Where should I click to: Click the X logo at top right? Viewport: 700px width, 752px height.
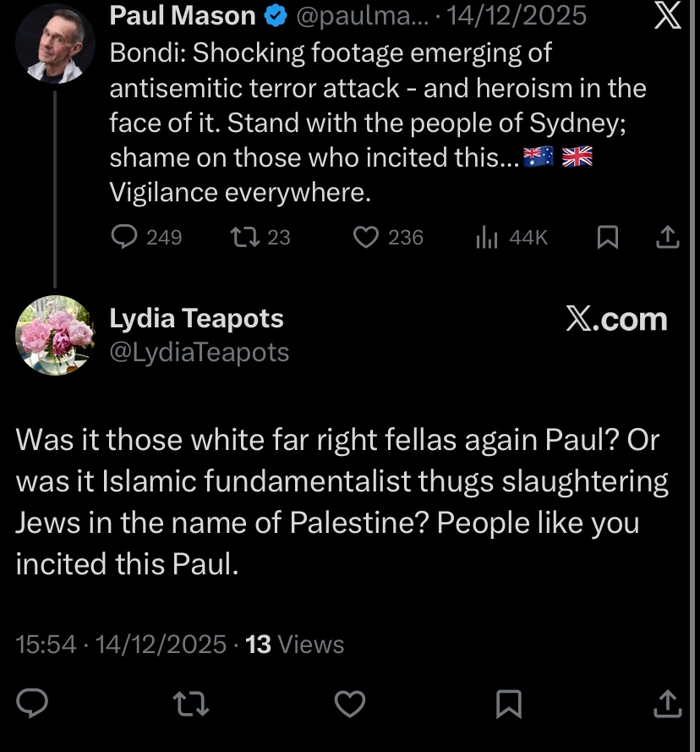668,15
